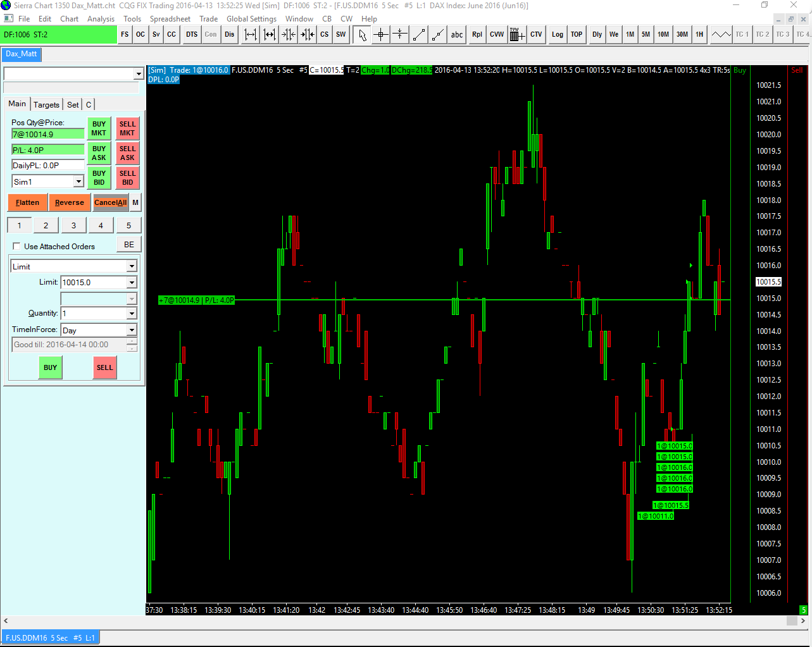Click the CC toolbar button

coord(172,35)
